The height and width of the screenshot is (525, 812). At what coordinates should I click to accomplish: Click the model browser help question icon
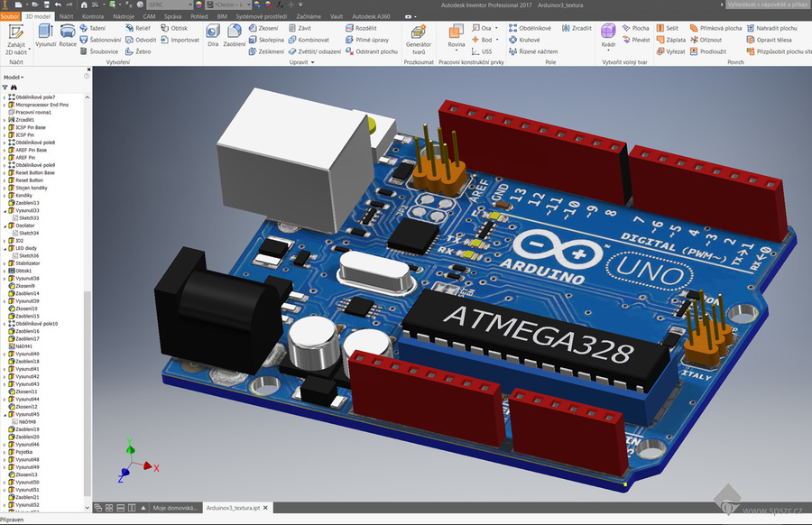coord(87,77)
